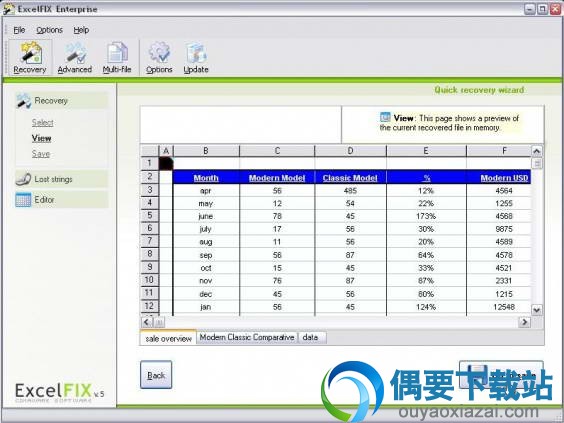564x423 pixels.
Task: Click the cell containing 9875
Action: 499,229
